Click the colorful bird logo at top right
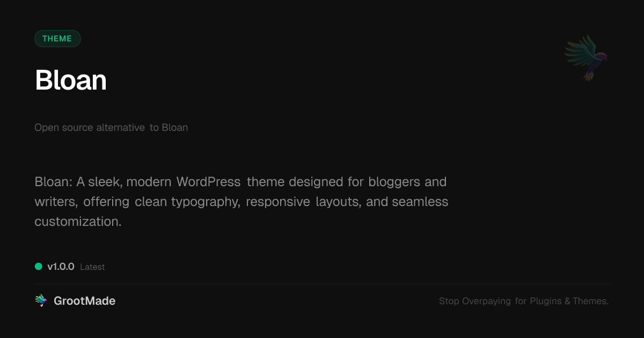Screen dimensions: 644x338 (x=586, y=57)
